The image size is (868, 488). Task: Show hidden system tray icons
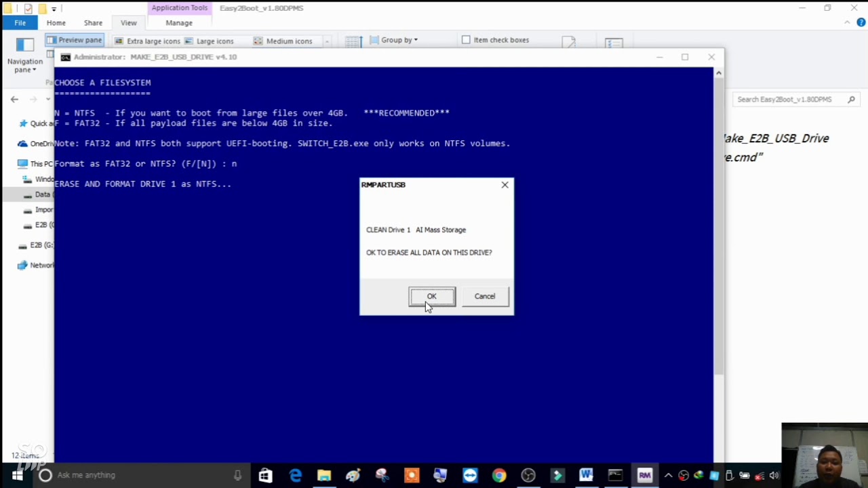pyautogui.click(x=668, y=475)
